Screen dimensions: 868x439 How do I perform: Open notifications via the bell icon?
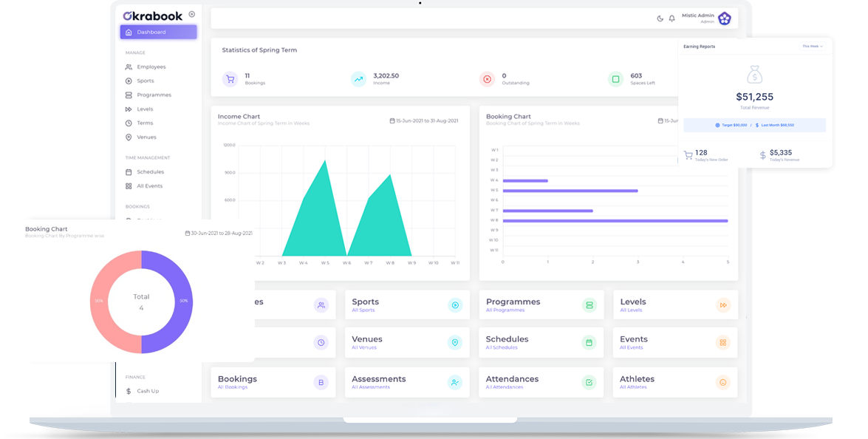(671, 18)
